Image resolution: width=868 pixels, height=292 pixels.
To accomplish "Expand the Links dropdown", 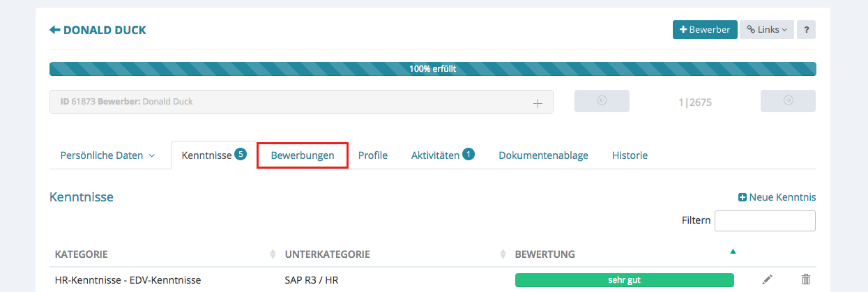I will click(x=766, y=30).
